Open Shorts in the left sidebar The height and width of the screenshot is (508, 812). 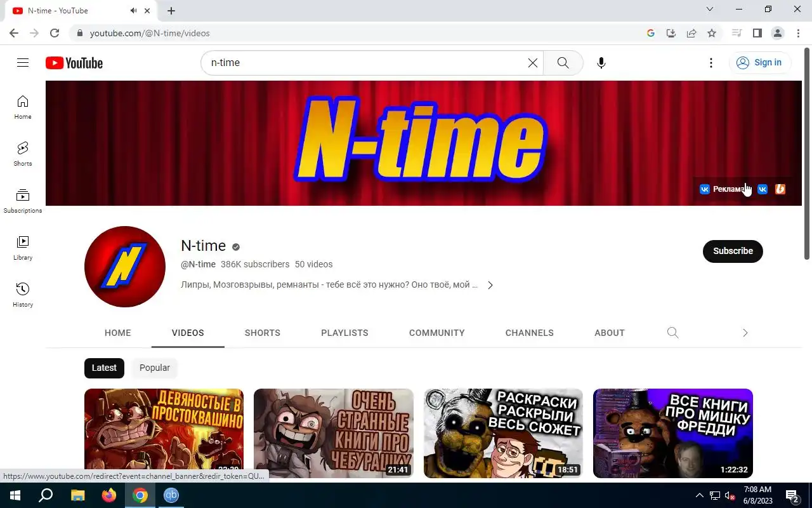[x=23, y=154]
